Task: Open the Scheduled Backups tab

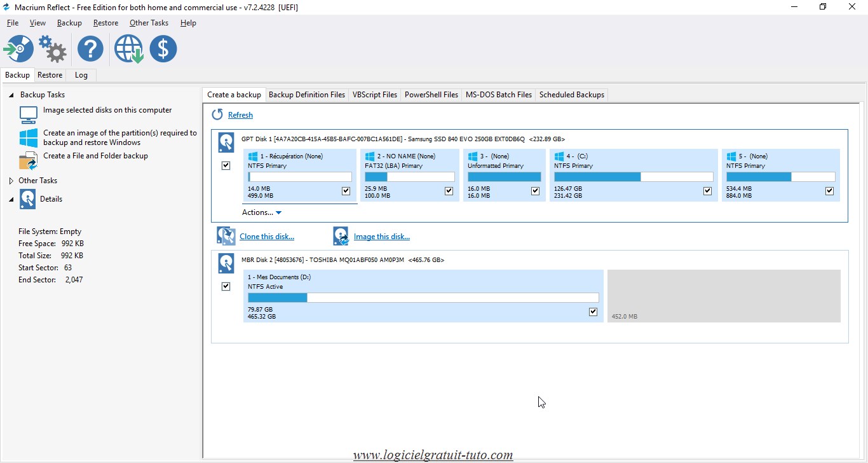Action: [572, 95]
